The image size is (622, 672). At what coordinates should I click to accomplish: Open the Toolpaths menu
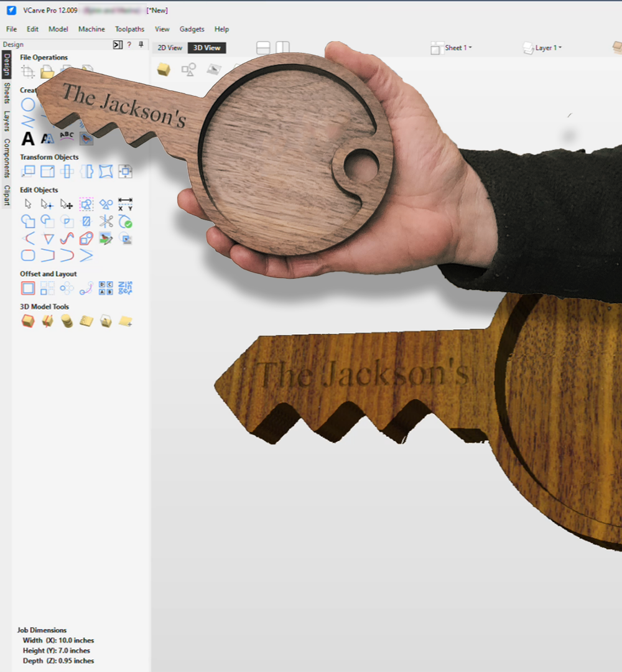129,29
